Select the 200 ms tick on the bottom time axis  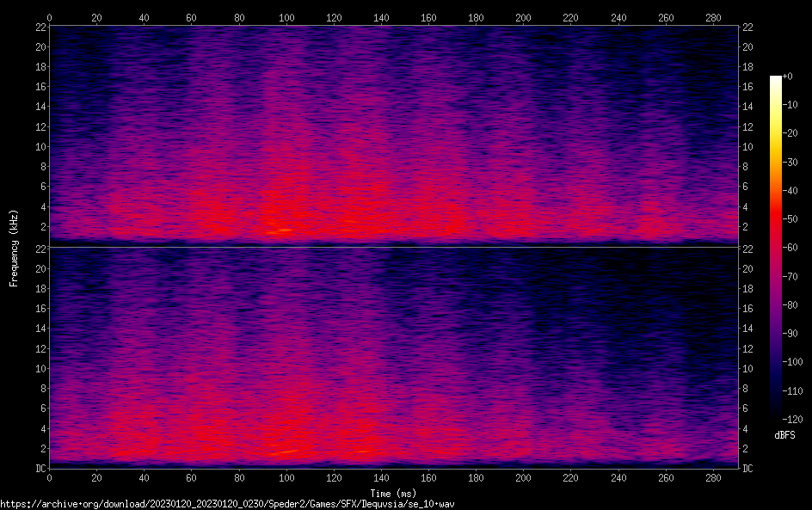[523, 477]
